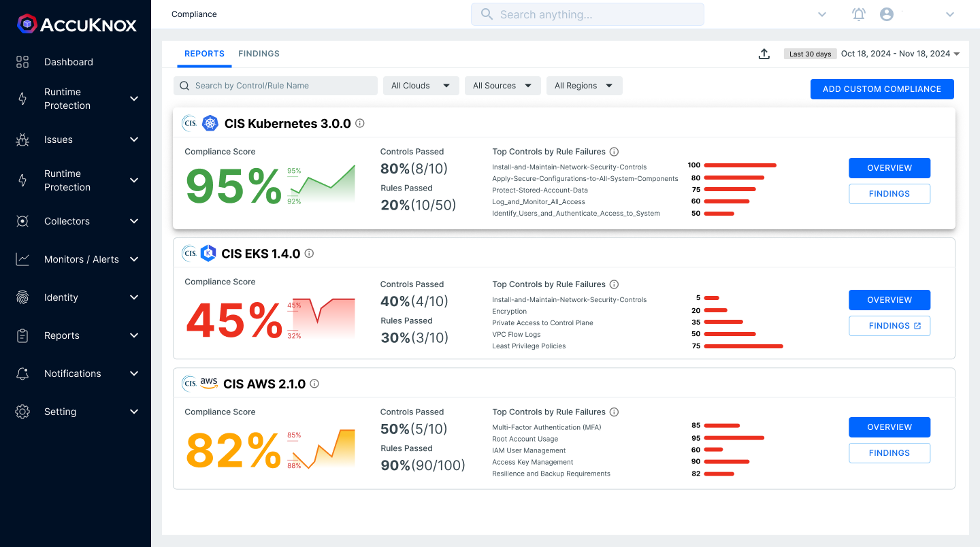980x547 pixels.
Task: Click the Identity fingerprint icon
Action: coord(22,297)
